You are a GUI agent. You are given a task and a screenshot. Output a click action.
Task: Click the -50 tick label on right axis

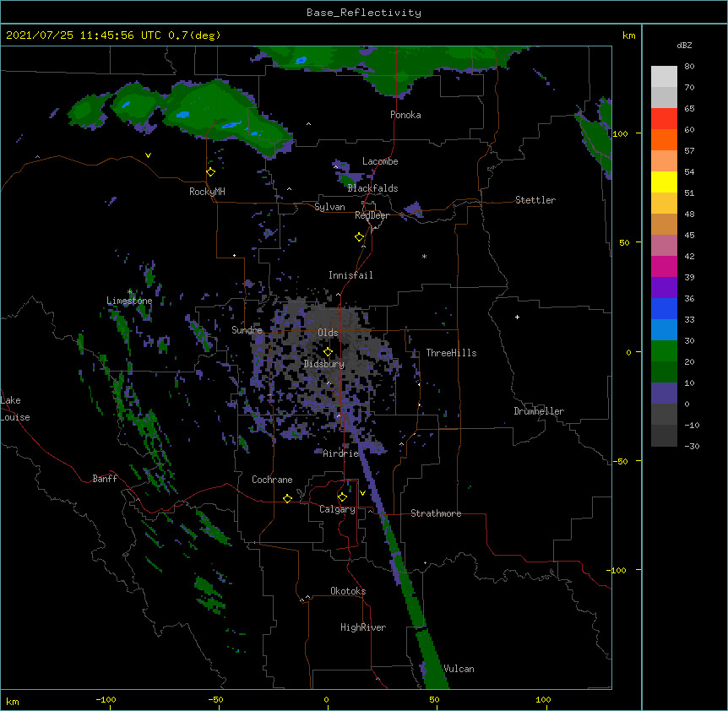(x=620, y=461)
